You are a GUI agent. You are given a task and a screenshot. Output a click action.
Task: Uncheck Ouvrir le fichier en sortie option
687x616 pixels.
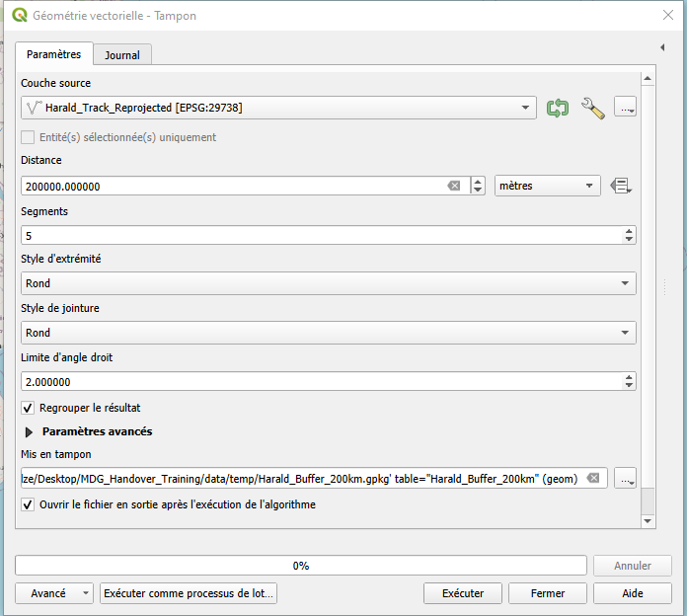click(x=29, y=504)
